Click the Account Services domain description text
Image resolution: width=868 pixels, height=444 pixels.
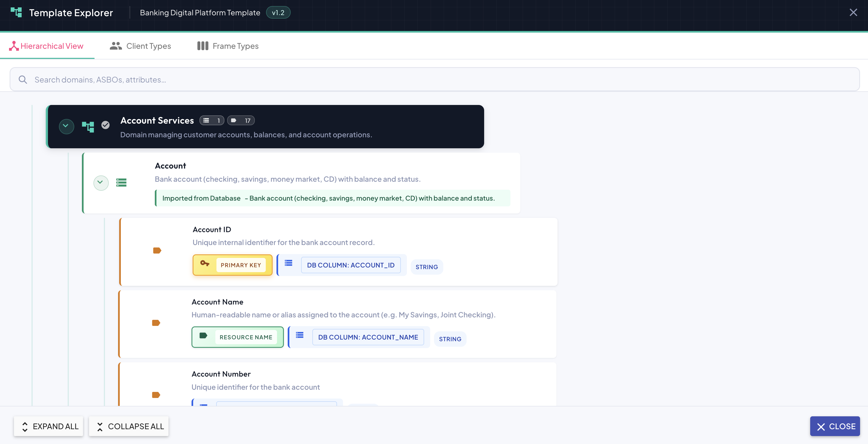pyautogui.click(x=246, y=135)
